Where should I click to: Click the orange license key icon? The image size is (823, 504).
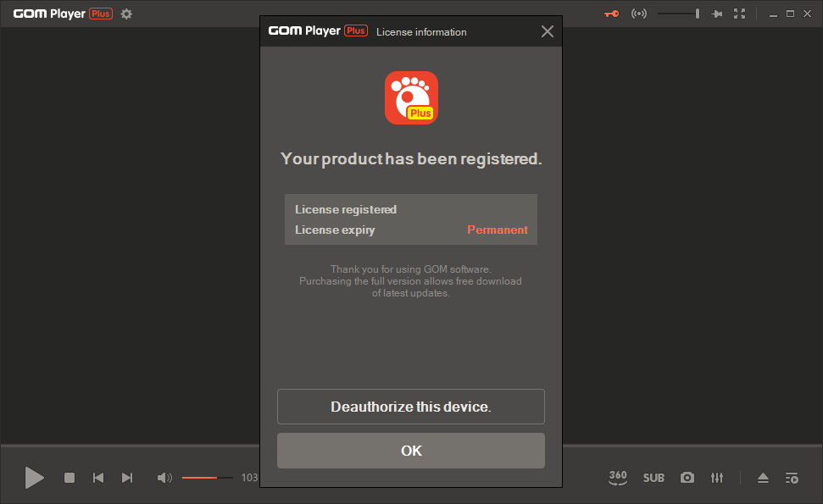coord(611,14)
